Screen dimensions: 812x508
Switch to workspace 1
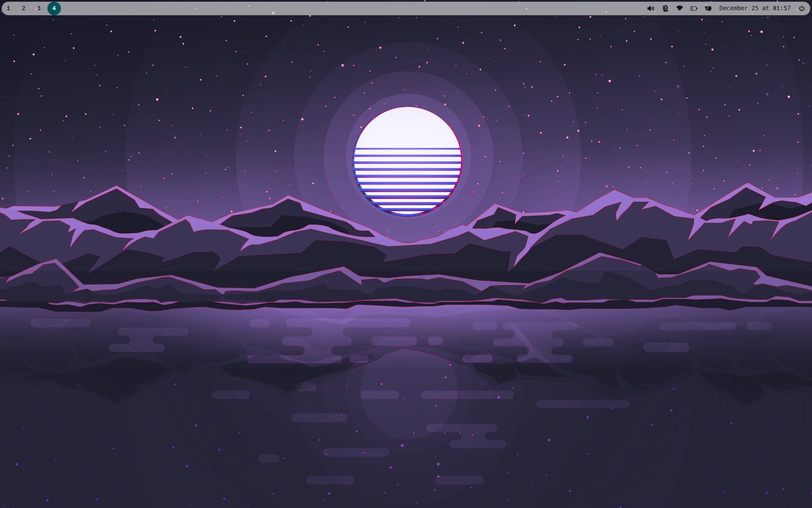pos(8,8)
